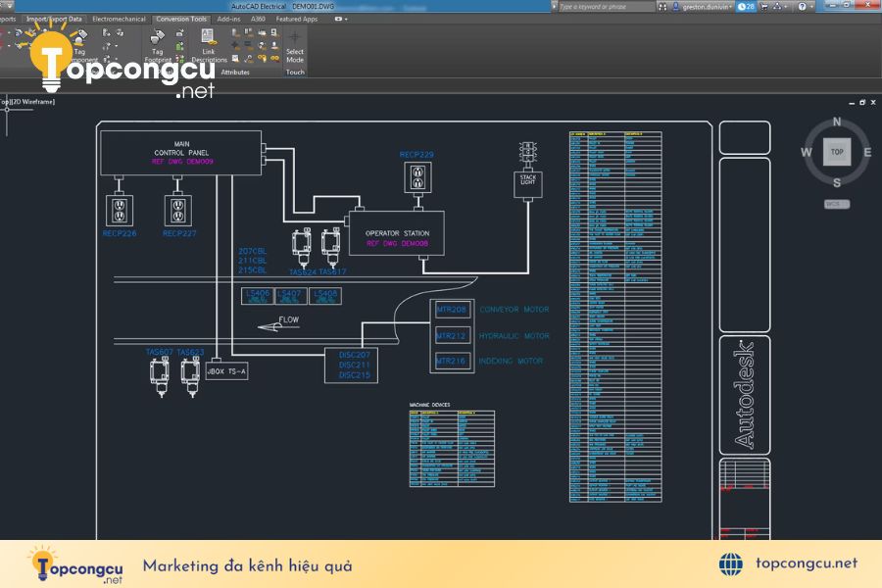The image size is (882, 588).
Task: Click the MTR208 motor box
Action: coord(452,310)
